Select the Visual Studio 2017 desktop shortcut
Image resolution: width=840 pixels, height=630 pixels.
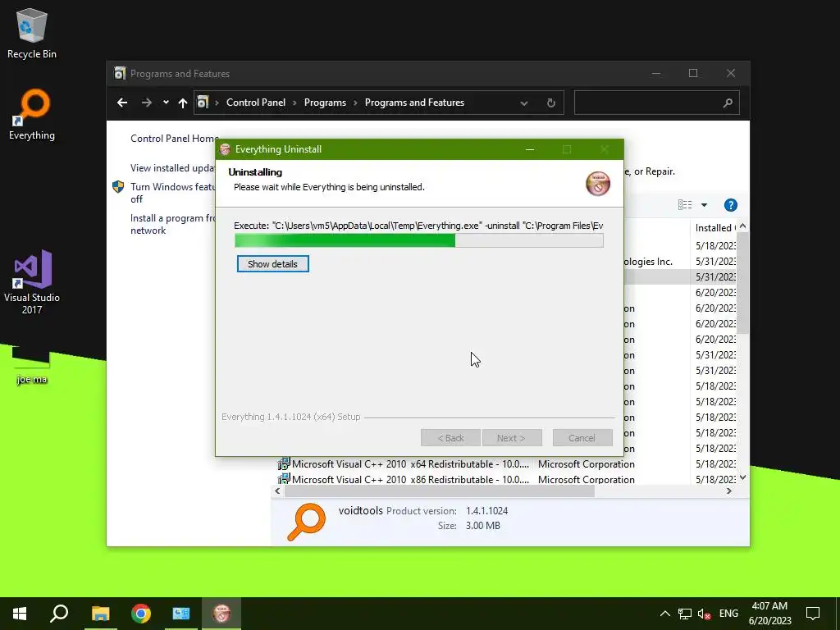[32, 281]
